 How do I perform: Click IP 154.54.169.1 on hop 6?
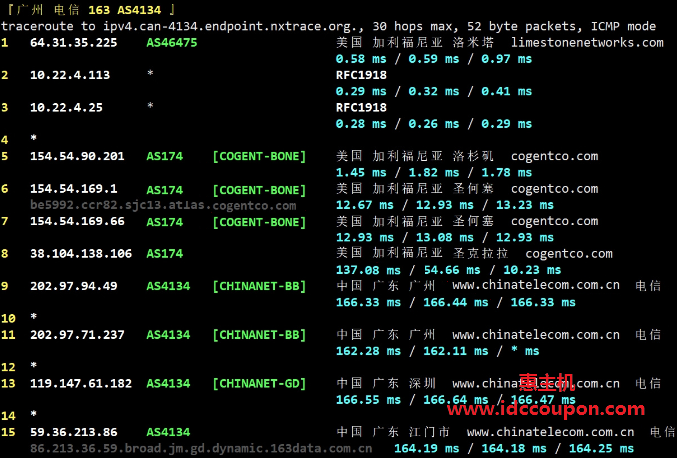coord(73,189)
